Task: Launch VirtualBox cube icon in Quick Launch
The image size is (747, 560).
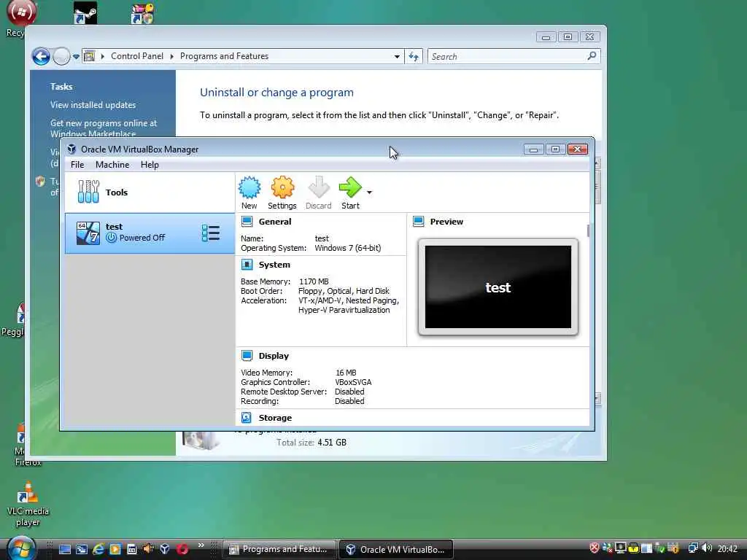Action: [x=165, y=549]
